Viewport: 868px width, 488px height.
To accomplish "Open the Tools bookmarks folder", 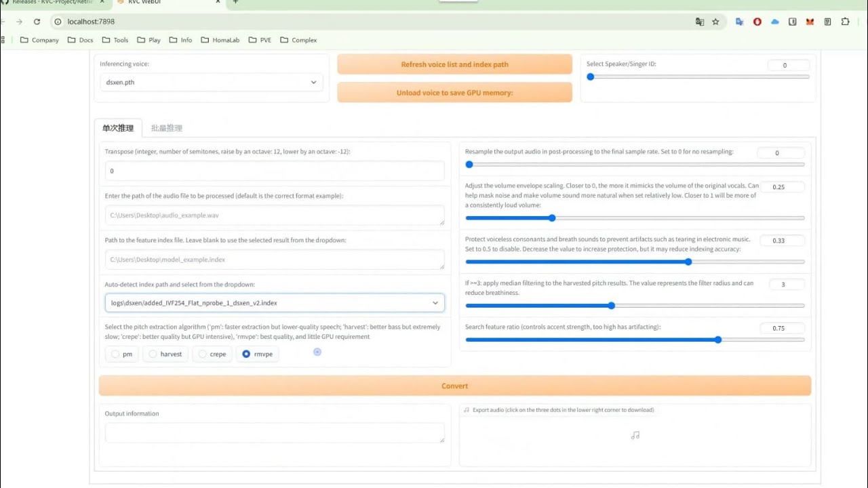I will (115, 40).
